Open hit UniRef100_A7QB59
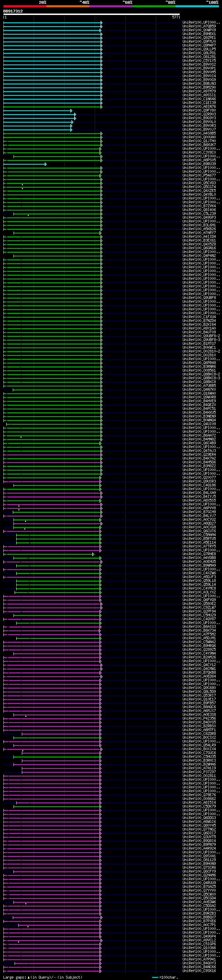The image size is (222, 980). [199, 26]
